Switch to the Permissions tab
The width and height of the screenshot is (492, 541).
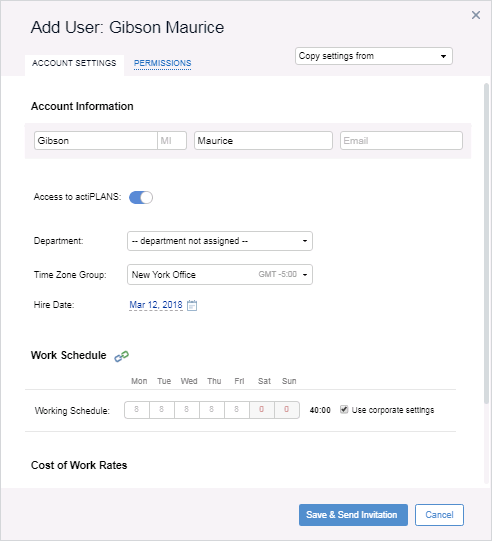[x=163, y=63]
